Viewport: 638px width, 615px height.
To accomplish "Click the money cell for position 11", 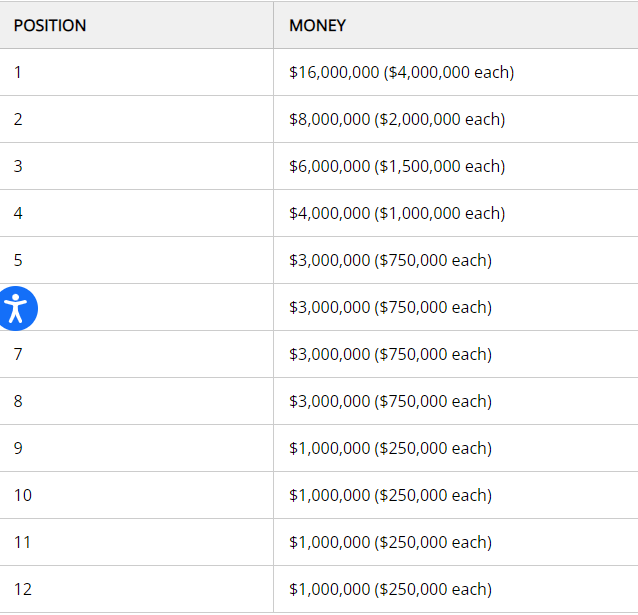I will [x=390, y=543].
